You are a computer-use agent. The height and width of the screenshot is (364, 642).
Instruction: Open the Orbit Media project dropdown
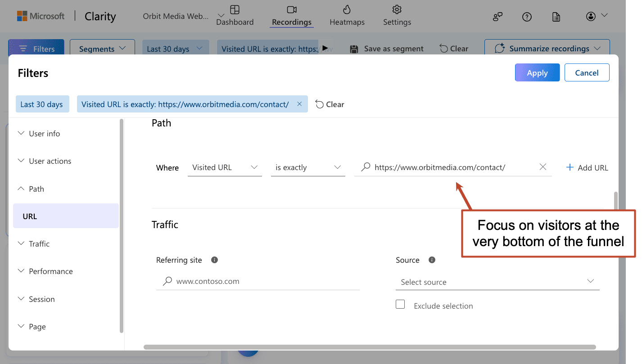click(x=184, y=16)
